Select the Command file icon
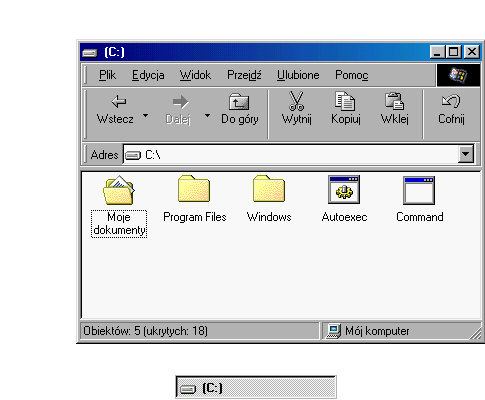 [419, 190]
